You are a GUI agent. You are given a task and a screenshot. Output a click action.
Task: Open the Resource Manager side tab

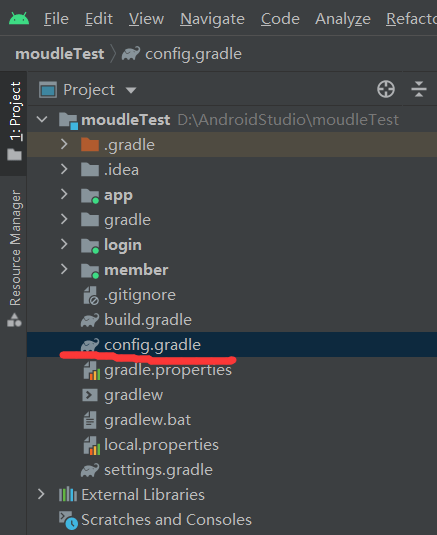(14, 258)
